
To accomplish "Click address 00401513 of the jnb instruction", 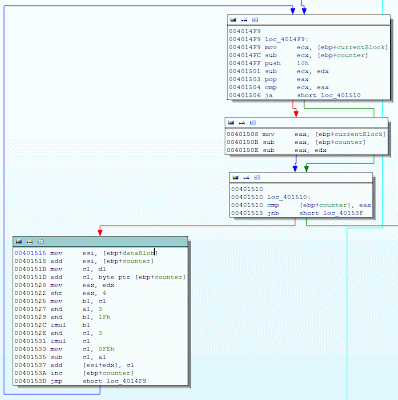I will point(247,213).
